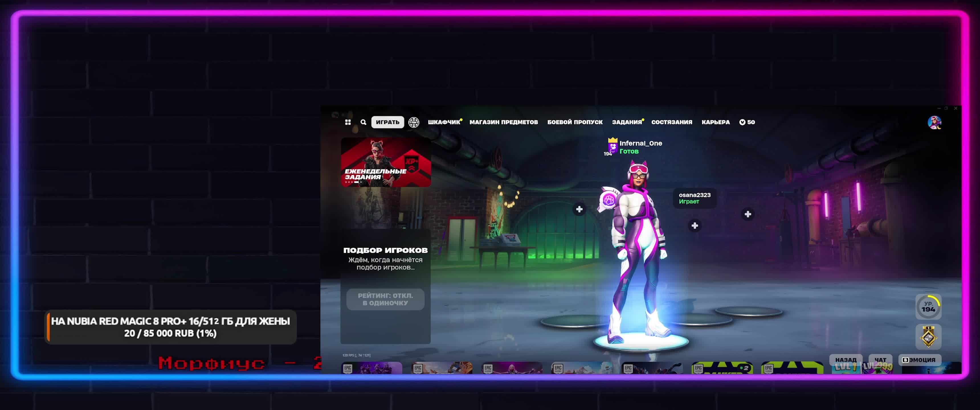Open the ШКАФЧИК tab
Screen dimensions: 980x410
444,122
